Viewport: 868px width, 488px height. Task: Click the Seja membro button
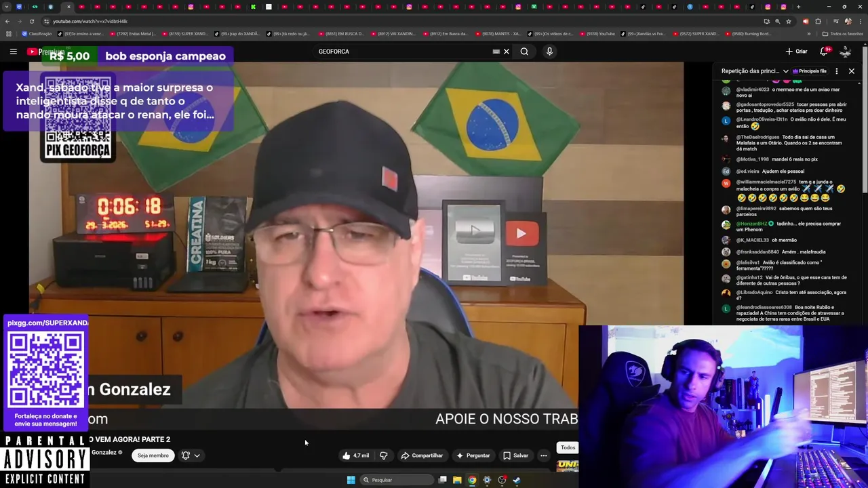pos(153,455)
